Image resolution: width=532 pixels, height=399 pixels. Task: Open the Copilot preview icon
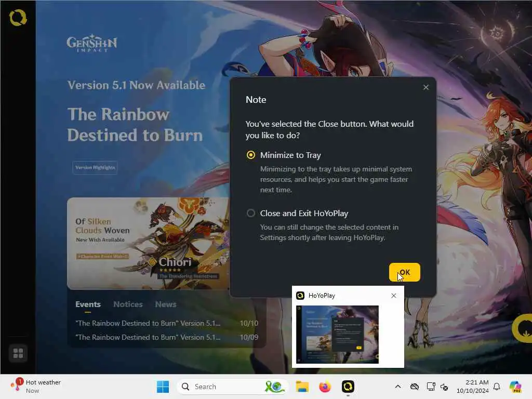tap(515, 387)
